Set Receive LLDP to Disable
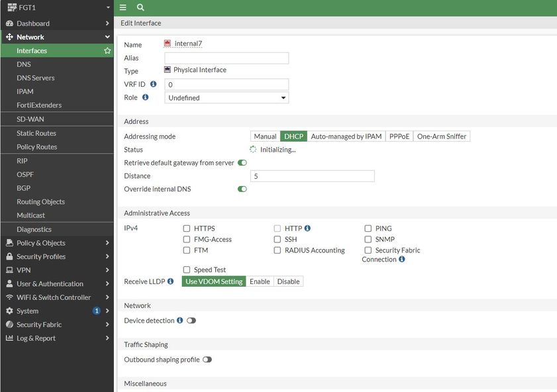Viewport: 557px width, 392px height. pyautogui.click(x=289, y=281)
